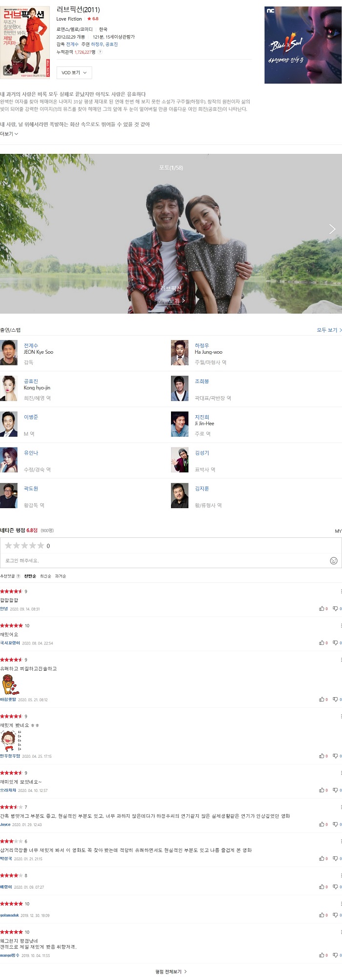Image resolution: width=342 pixels, height=980 pixels.
Task: Click the question icon next to 추천댓글
Action: [19, 576]
